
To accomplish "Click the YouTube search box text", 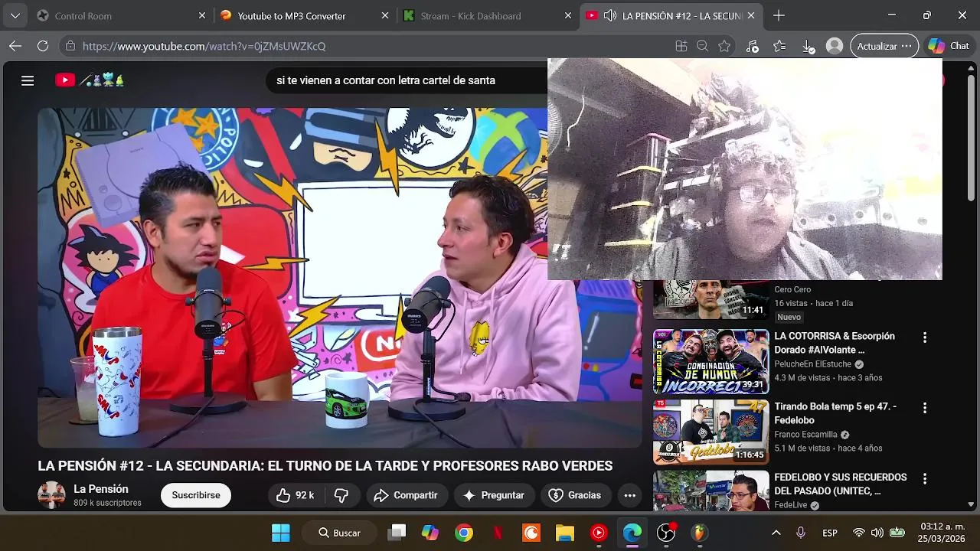I will (x=386, y=80).
